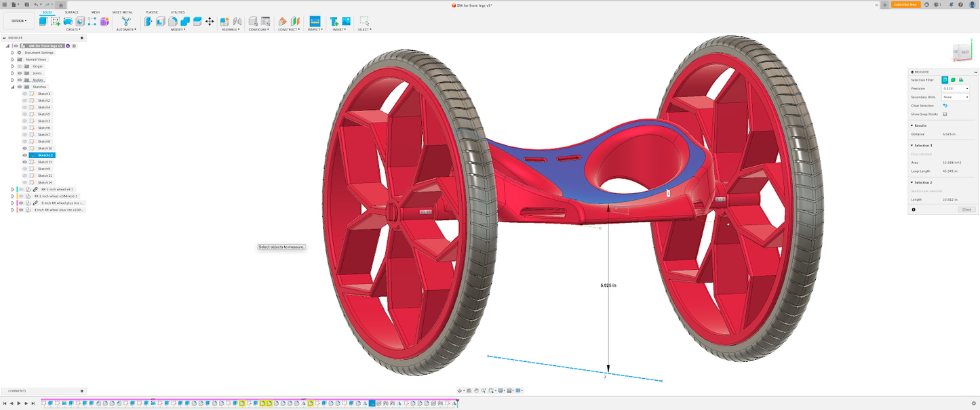Viewport: 980px width, 410px height.
Task: Click the Create Sketch icon
Action: click(x=56, y=22)
